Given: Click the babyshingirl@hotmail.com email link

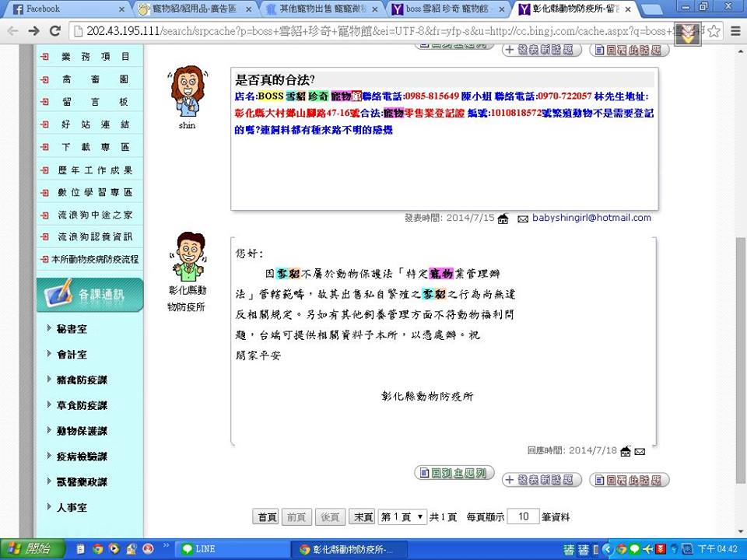Looking at the screenshot, I should tap(591, 218).
